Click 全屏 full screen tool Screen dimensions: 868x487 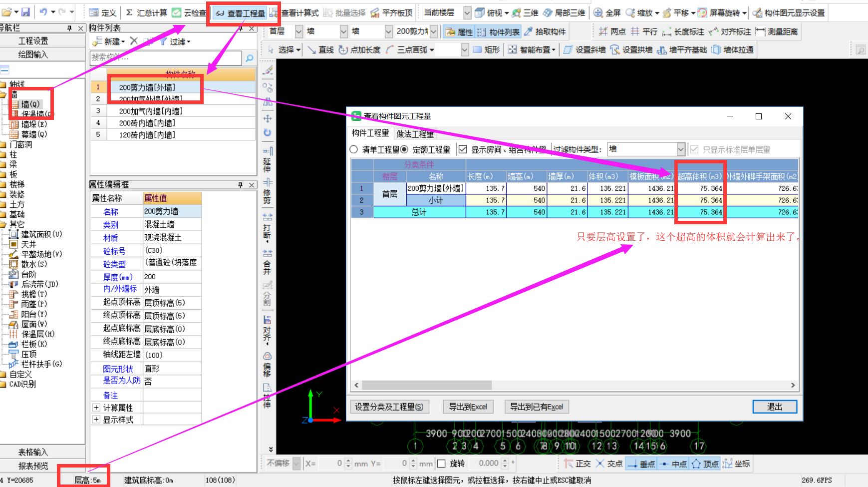pos(607,12)
